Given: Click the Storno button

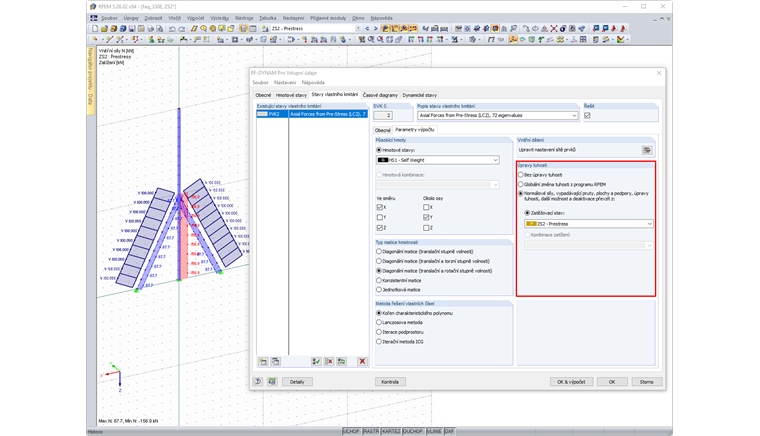Looking at the screenshot, I should pos(647,382).
